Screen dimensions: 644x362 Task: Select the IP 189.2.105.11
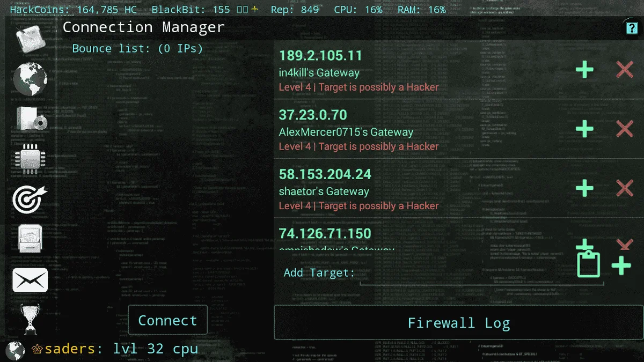(320, 56)
